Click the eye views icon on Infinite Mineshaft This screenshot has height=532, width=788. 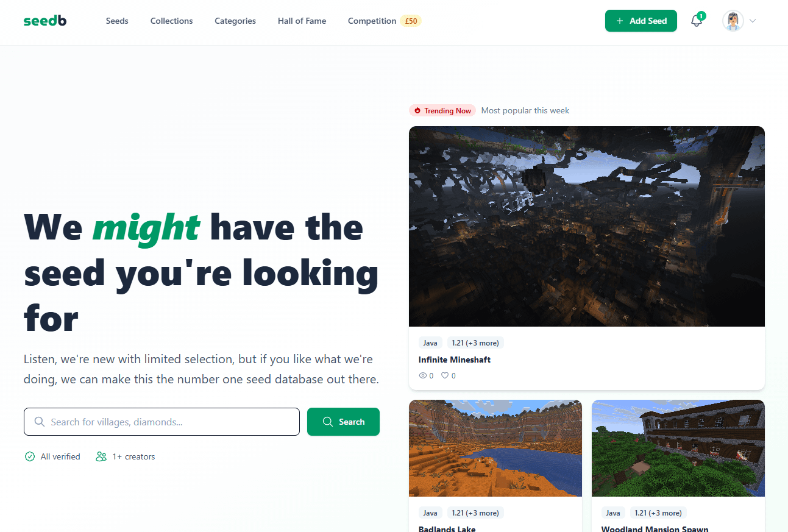pyautogui.click(x=423, y=375)
